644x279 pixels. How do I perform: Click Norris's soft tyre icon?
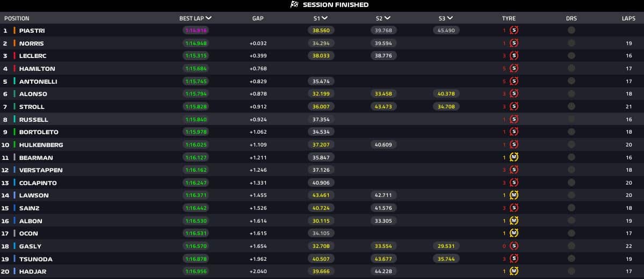(x=514, y=43)
